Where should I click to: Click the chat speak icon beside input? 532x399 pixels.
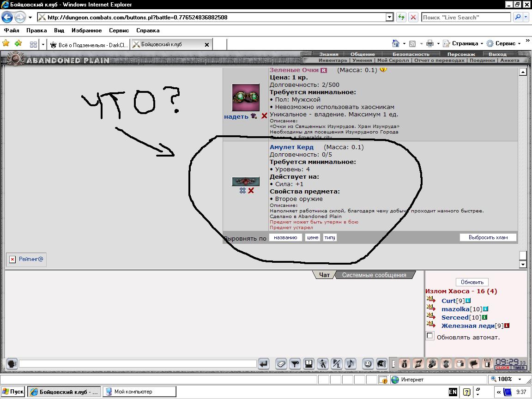tap(12, 364)
